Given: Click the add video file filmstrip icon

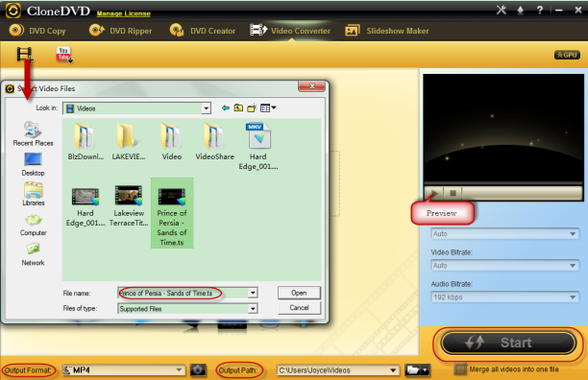Looking at the screenshot, I should pos(24,54).
